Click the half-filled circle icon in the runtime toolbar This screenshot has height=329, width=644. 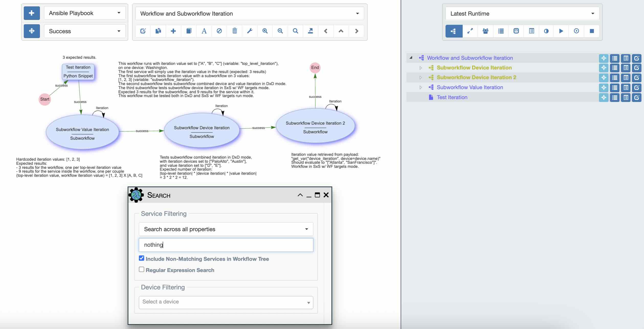point(546,31)
